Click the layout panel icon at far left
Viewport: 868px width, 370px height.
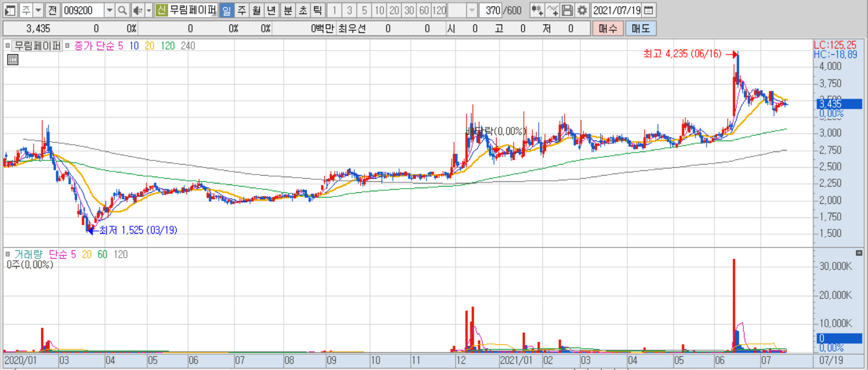point(10,10)
